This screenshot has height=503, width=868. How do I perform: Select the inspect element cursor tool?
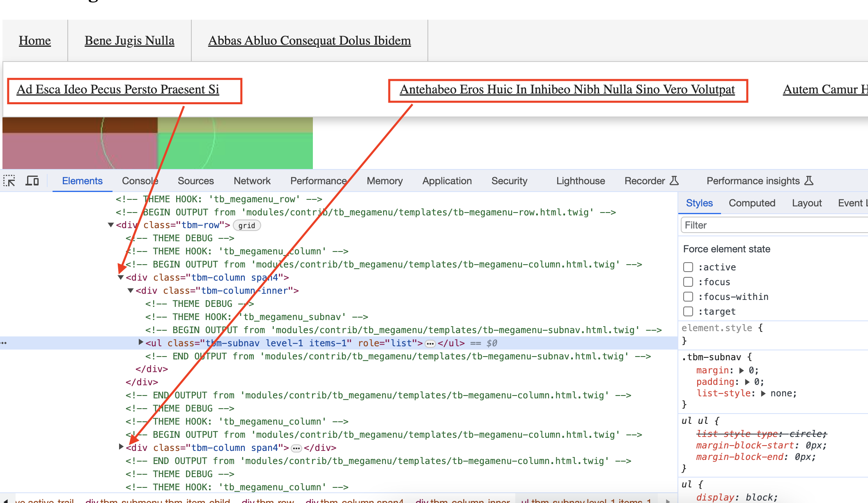(x=9, y=181)
